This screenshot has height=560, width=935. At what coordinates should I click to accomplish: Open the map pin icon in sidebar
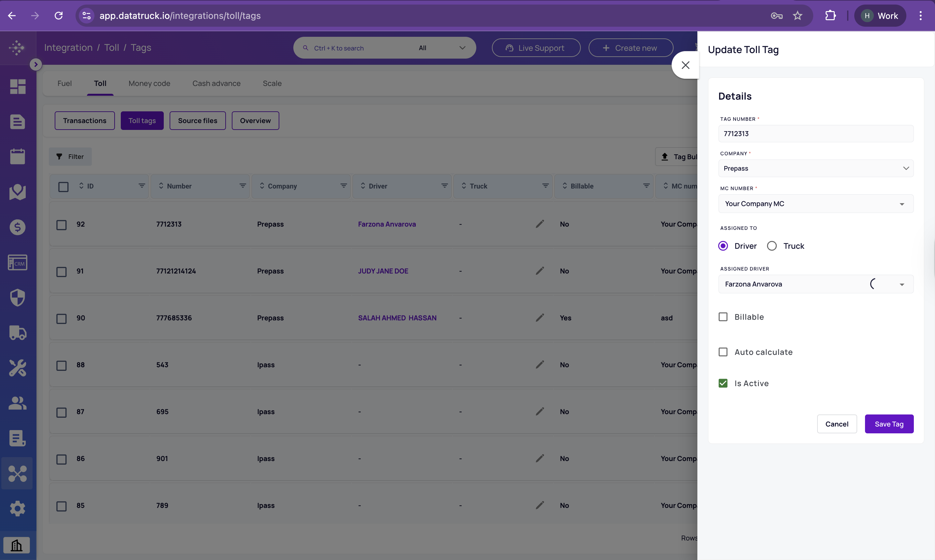tap(17, 192)
